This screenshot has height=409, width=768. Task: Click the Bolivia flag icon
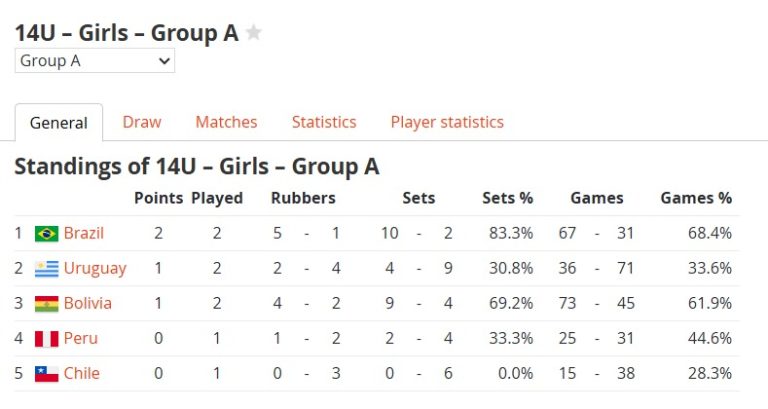(46, 303)
